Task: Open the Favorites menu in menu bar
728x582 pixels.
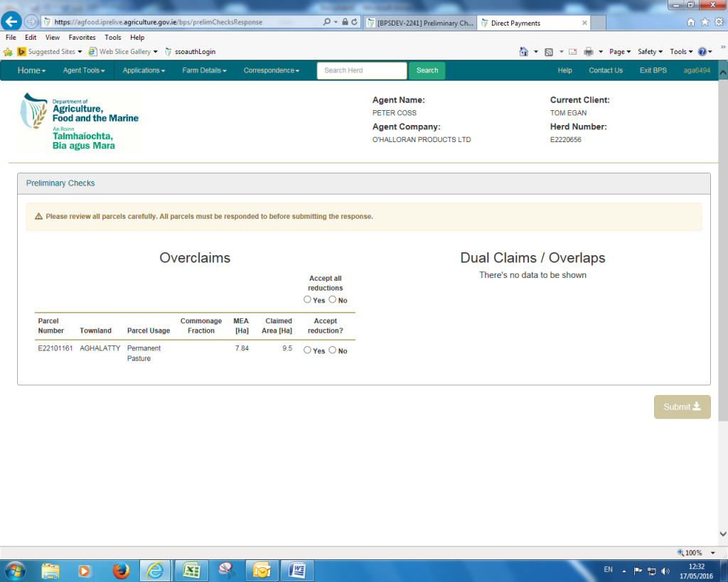Action: point(82,37)
